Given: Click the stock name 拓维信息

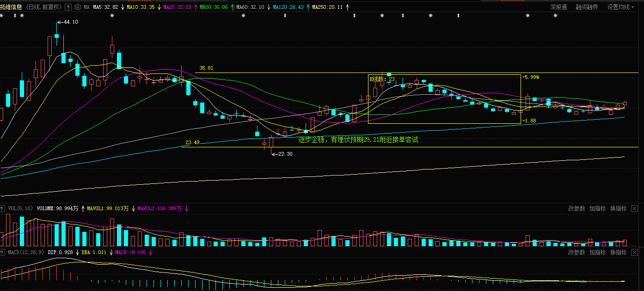Looking at the screenshot, I should coord(11,7).
